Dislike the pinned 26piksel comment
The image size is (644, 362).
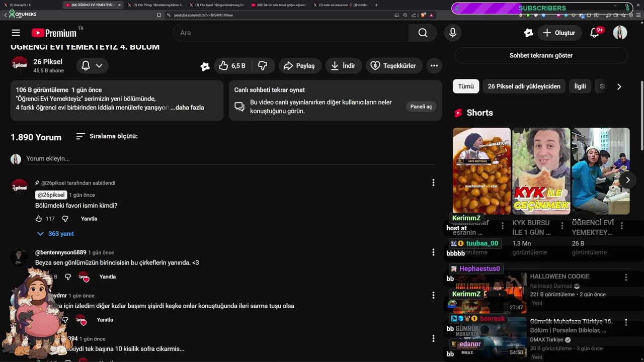click(x=65, y=219)
